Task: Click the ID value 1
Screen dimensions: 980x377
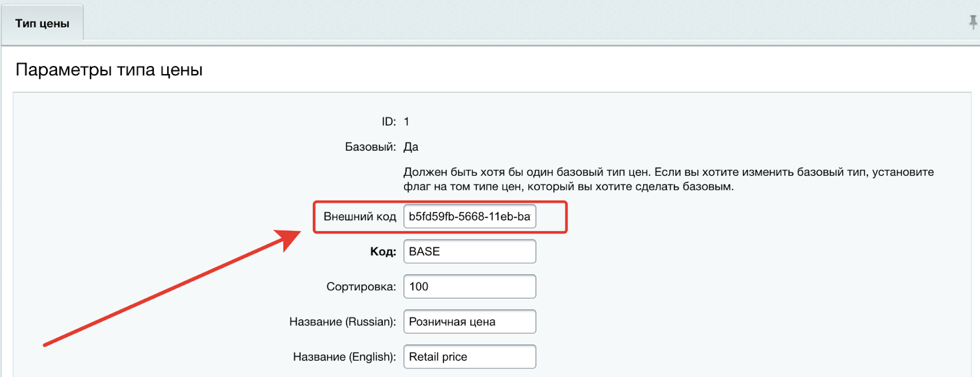Action: pyautogui.click(x=406, y=122)
